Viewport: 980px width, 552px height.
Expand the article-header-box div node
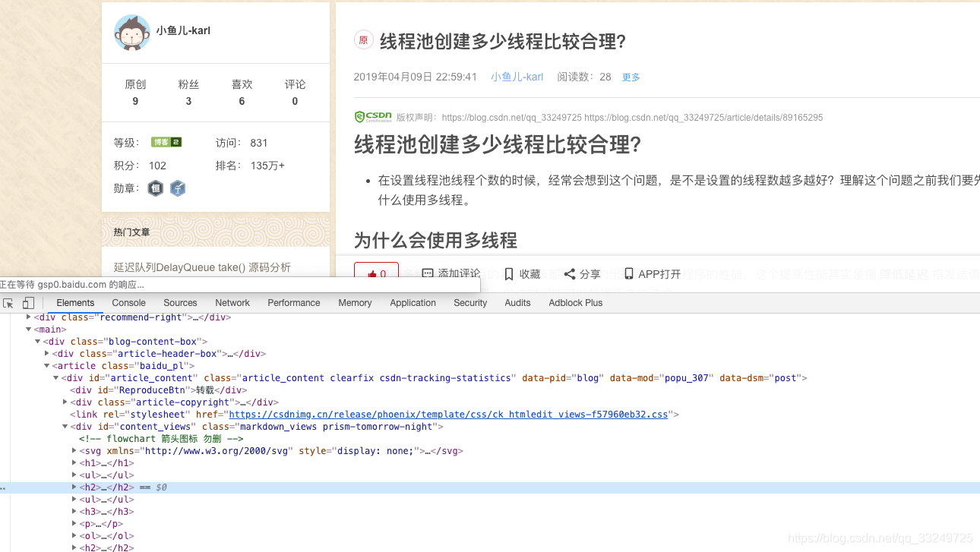[47, 354]
